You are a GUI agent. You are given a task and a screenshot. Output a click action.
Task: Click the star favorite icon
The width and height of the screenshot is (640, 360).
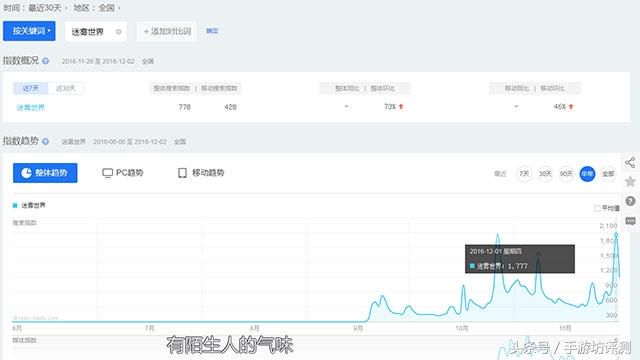point(630,181)
